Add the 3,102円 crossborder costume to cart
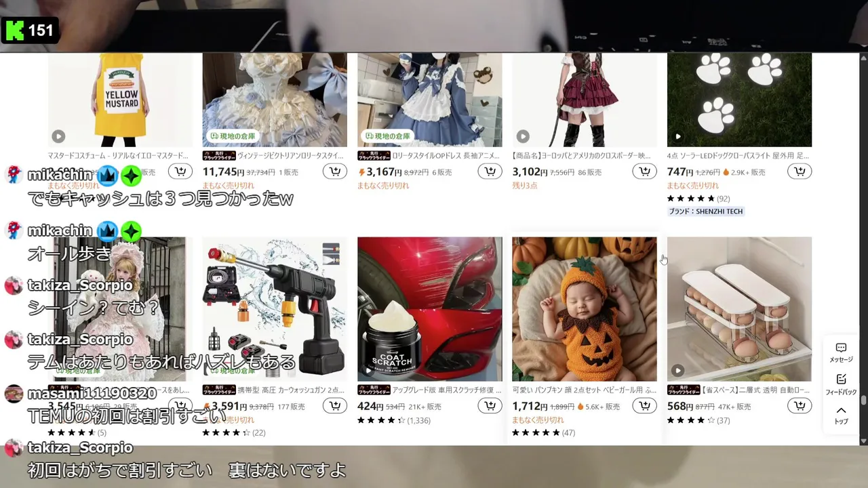Screen dimensions: 868x488 click(x=645, y=171)
